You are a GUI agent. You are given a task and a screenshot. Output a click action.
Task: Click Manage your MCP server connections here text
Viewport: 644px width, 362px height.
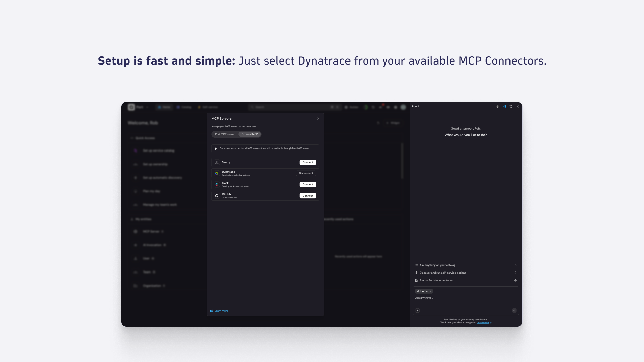pyautogui.click(x=234, y=127)
